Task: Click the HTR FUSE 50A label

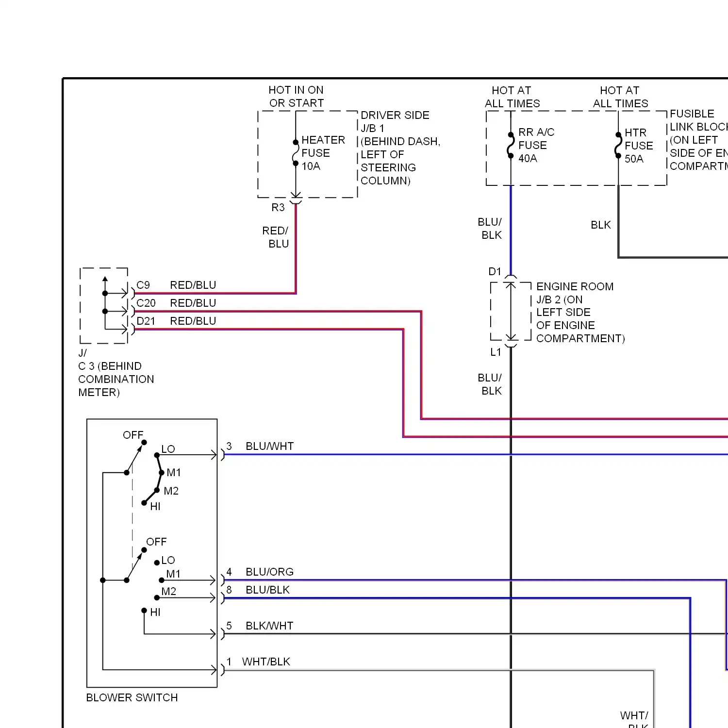Action: tap(639, 146)
